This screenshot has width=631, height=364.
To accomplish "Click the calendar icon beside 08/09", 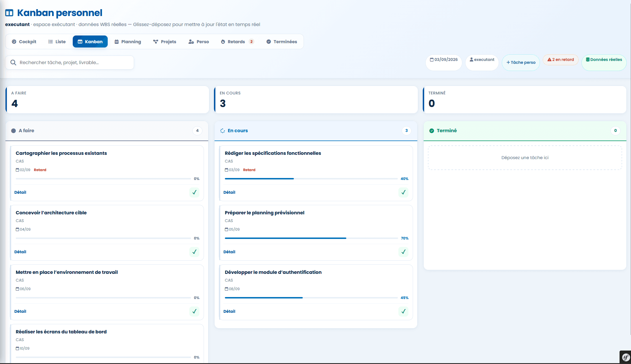I will [227, 289].
